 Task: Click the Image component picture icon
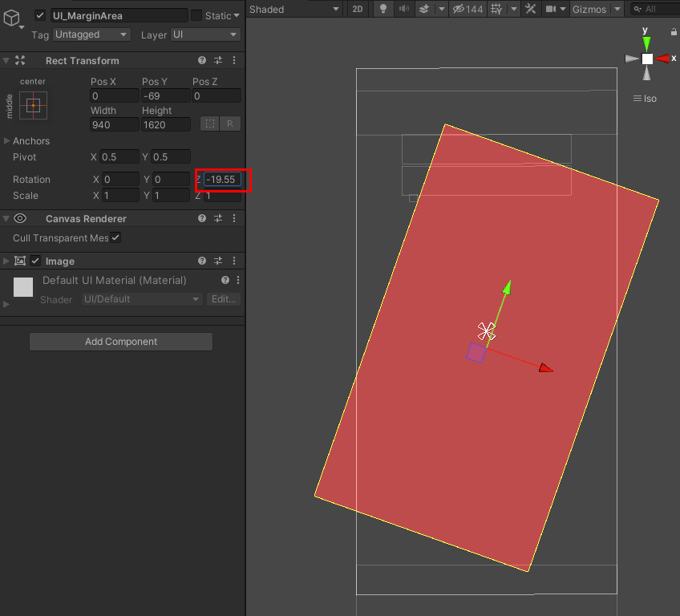20,261
